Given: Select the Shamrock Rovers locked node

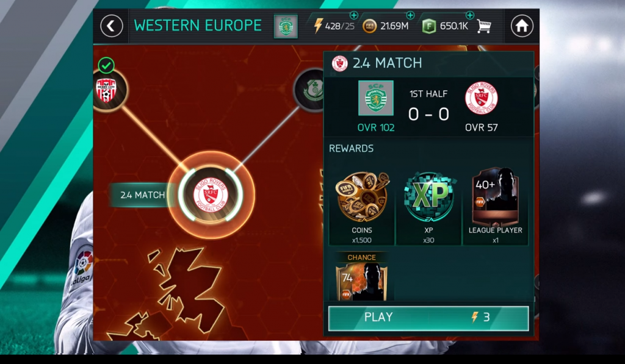Looking at the screenshot, I should tap(309, 90).
